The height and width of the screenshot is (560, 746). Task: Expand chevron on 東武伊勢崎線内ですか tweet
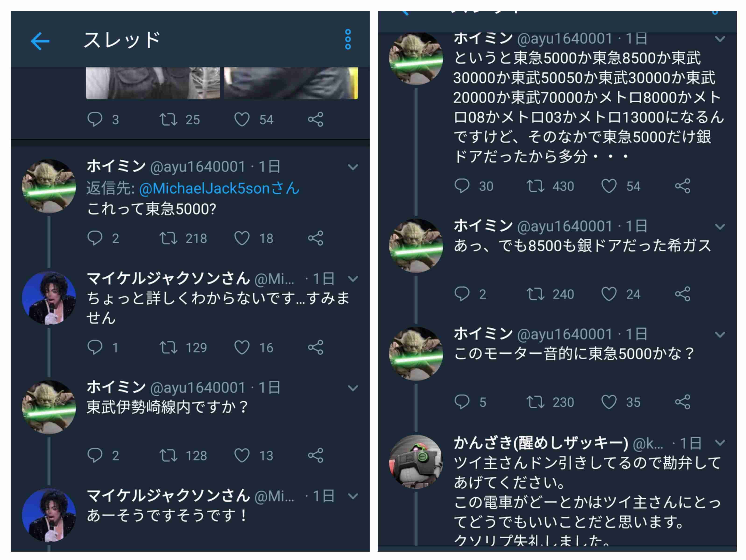[353, 388]
